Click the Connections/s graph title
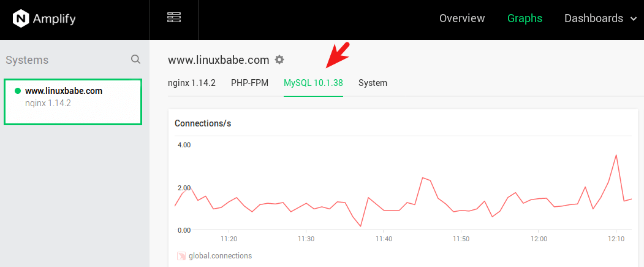The image size is (644, 267). (x=203, y=123)
